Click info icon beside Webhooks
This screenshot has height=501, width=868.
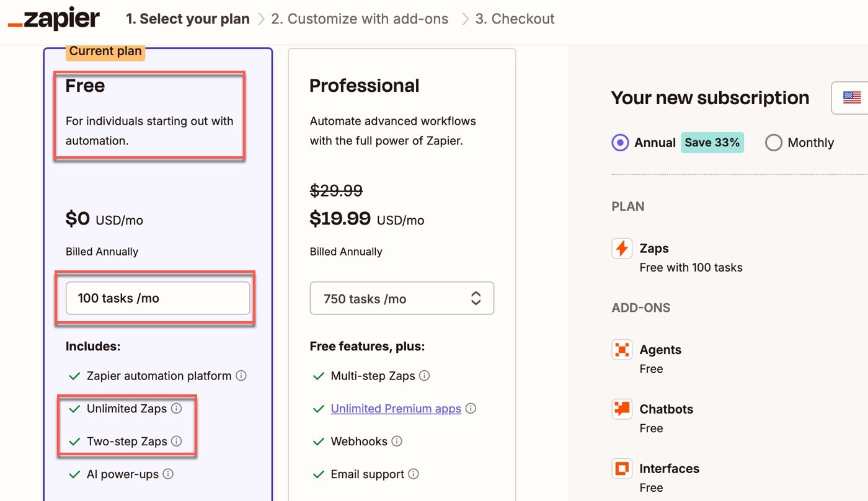point(397,441)
